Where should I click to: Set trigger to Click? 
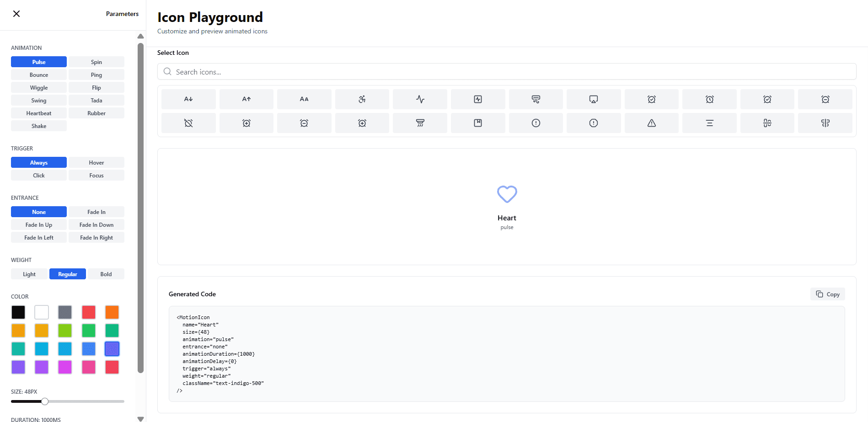point(39,175)
